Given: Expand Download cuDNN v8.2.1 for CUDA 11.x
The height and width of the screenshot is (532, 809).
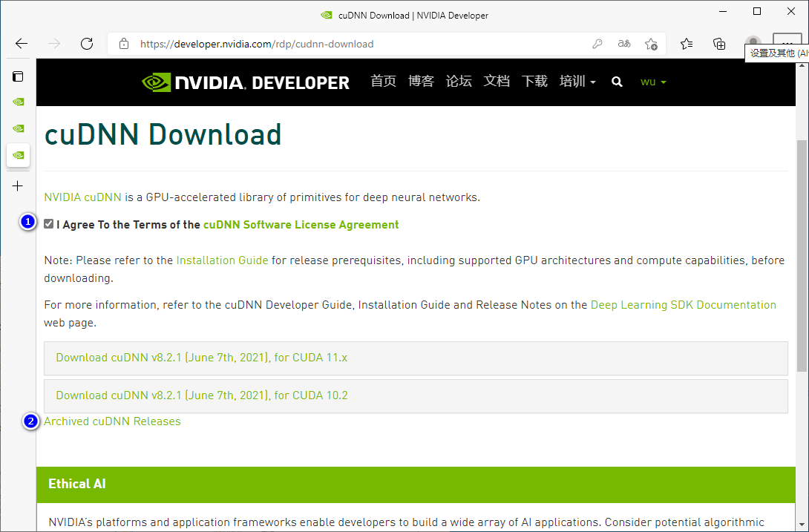Looking at the screenshot, I should point(201,358).
